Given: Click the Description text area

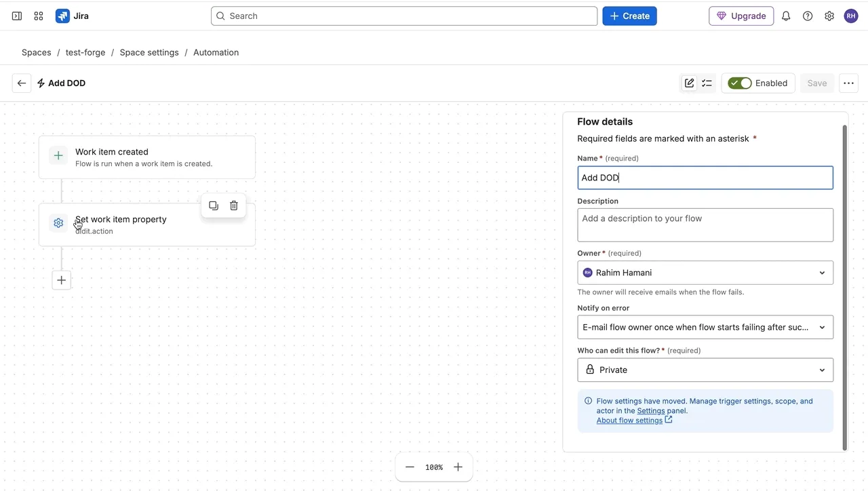Looking at the screenshot, I should coord(705,224).
